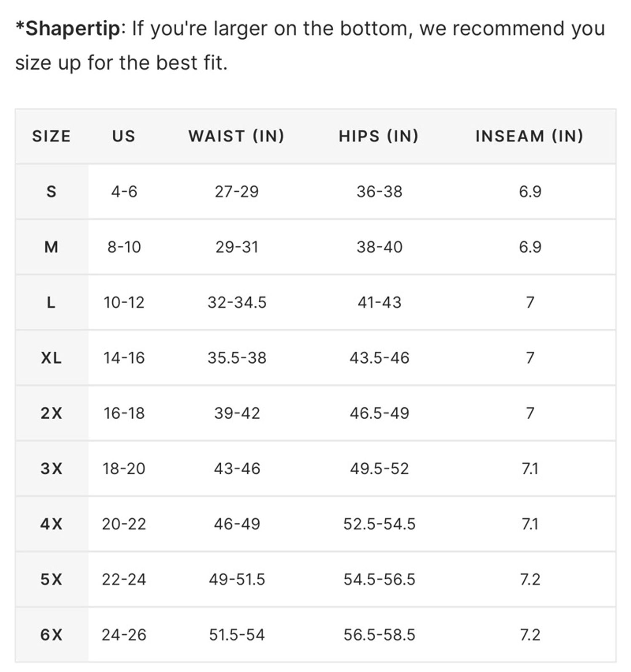
Task: Select the HIPS (IN) column header
Action: 379,136
